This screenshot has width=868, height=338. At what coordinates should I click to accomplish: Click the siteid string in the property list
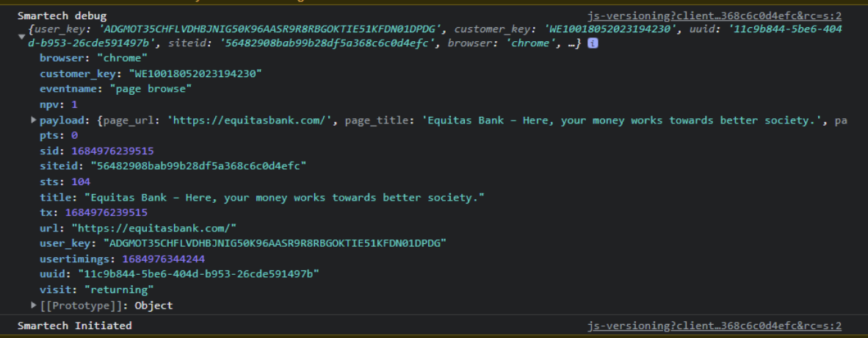pos(198,166)
